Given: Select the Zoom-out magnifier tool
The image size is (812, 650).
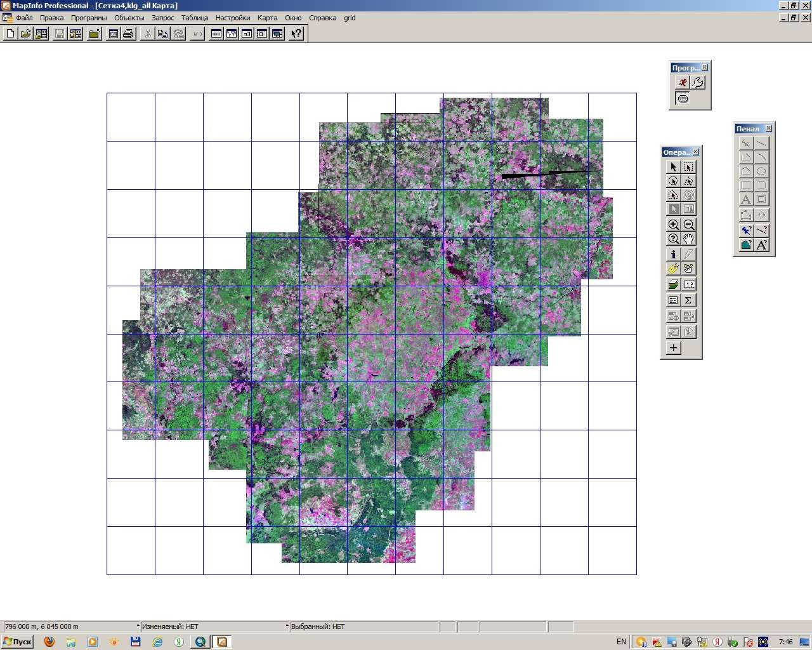Looking at the screenshot, I should coord(688,225).
